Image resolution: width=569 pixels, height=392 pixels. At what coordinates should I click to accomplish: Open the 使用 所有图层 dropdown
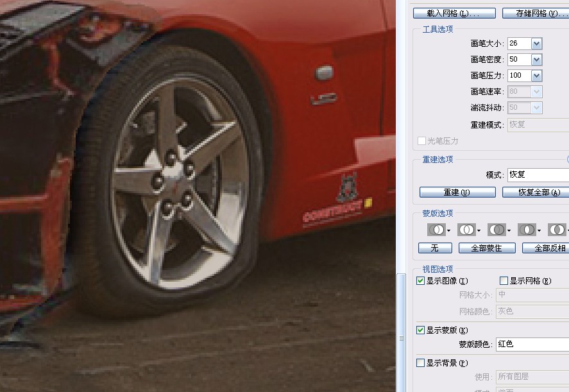pyautogui.click(x=532, y=377)
